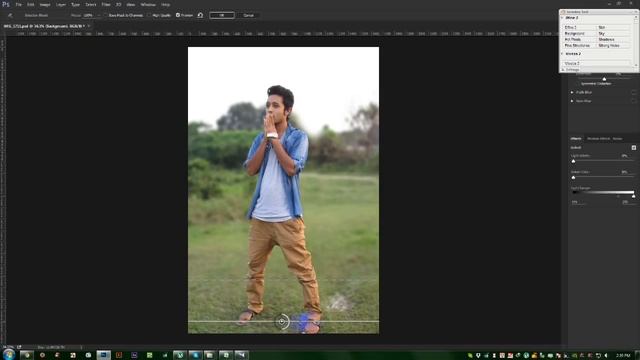Viewport: 640px width, 360px height.
Task: Open the Window menu
Action: pos(148,4)
